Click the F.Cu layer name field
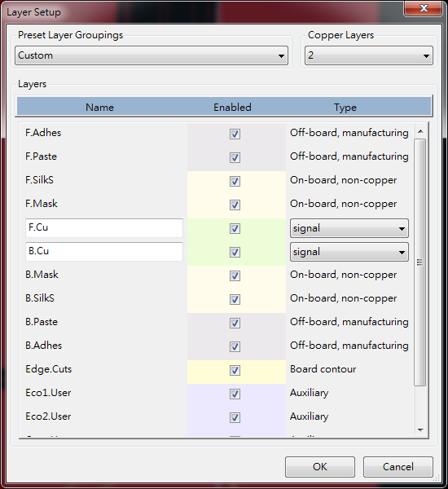The height and width of the screenshot is (489, 448). point(104,228)
